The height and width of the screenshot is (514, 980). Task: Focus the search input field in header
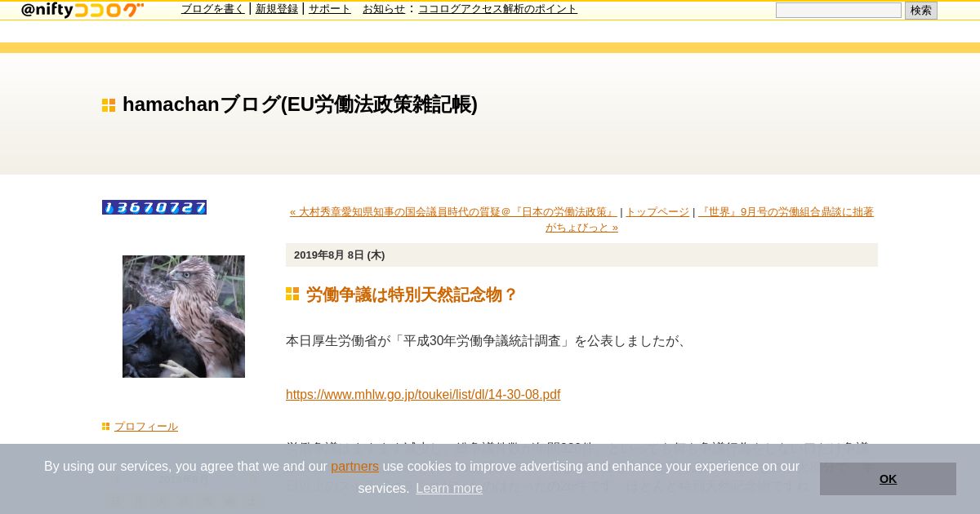839,11
